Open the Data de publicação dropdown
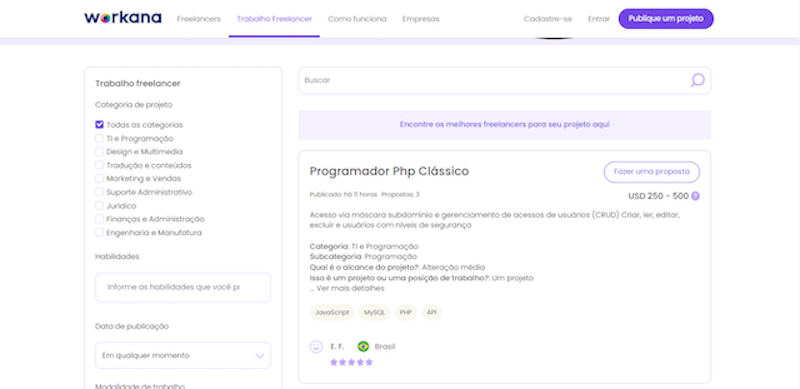800x389 pixels. coord(183,355)
